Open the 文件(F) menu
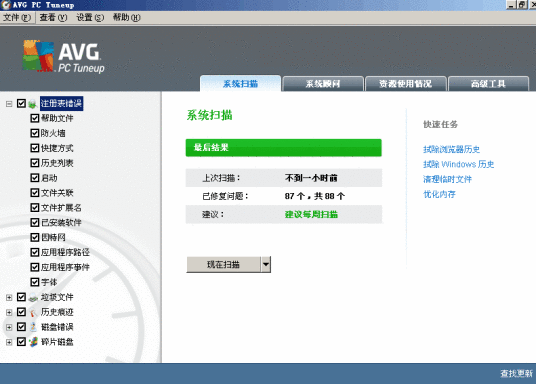 tap(17, 17)
